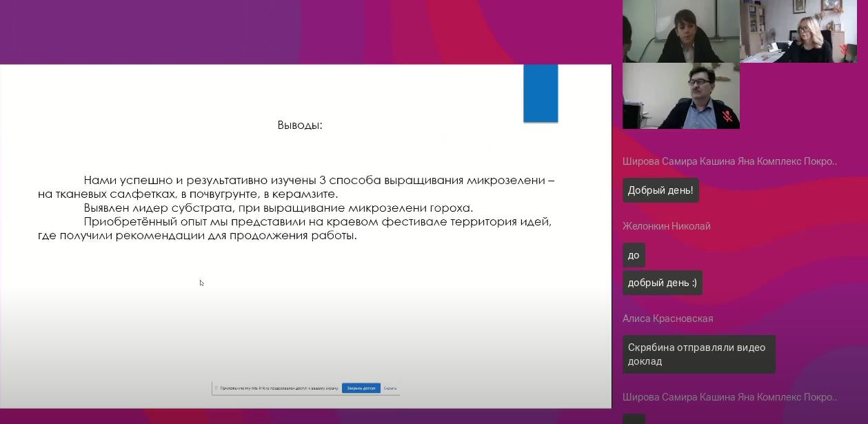
Task: Click slide line 'Выявлен лидер субстрата'
Action: point(279,208)
